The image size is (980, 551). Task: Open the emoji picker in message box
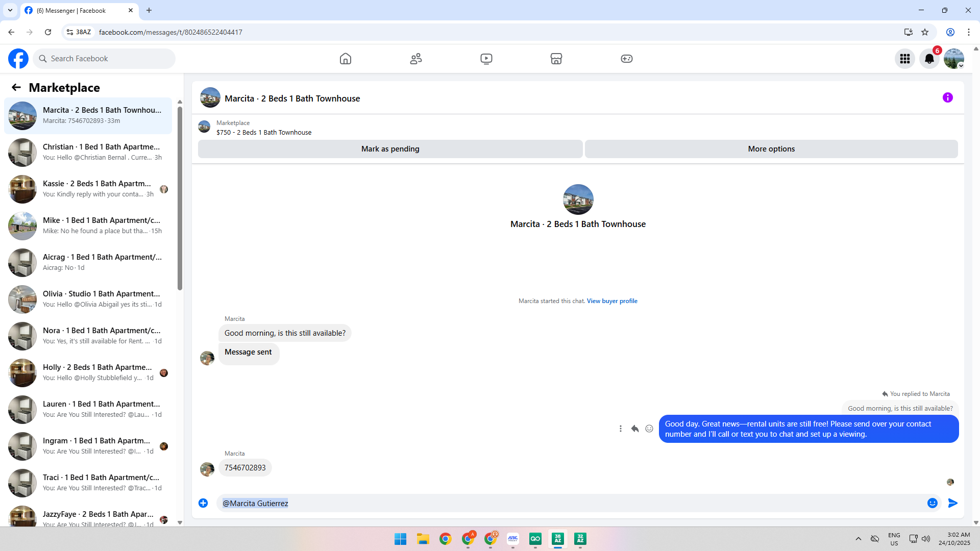click(x=933, y=503)
